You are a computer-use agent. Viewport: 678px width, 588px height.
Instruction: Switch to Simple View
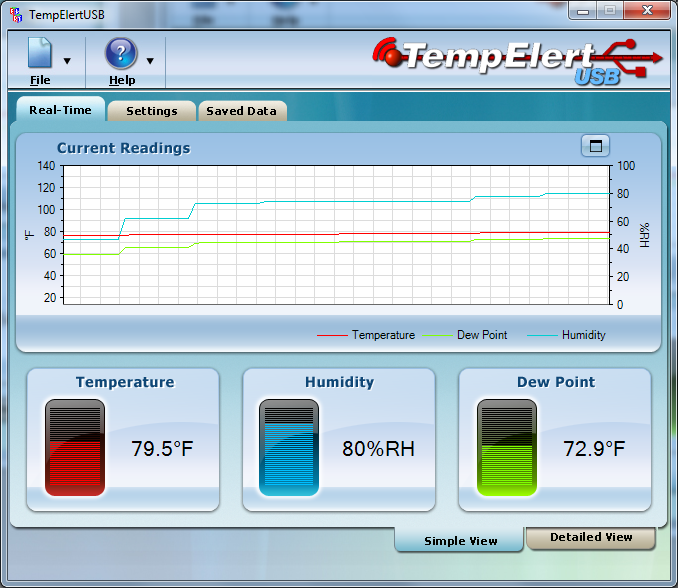(x=460, y=540)
